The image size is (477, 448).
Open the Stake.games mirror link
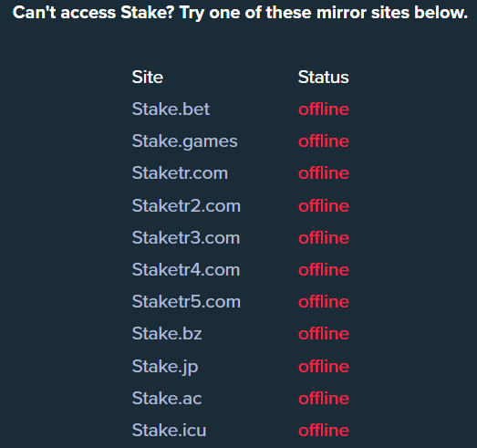click(x=184, y=141)
